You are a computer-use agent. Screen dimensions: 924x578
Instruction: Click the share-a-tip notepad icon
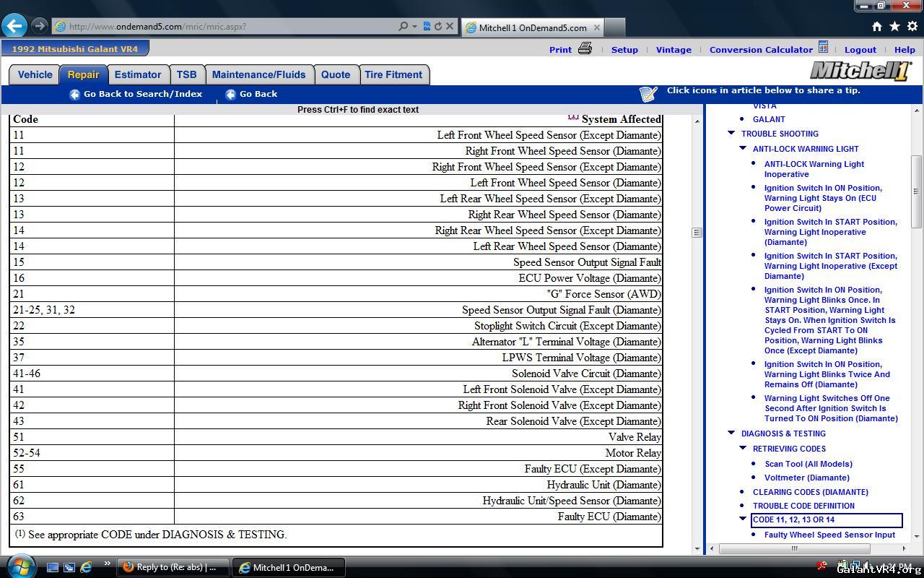pyautogui.click(x=648, y=94)
